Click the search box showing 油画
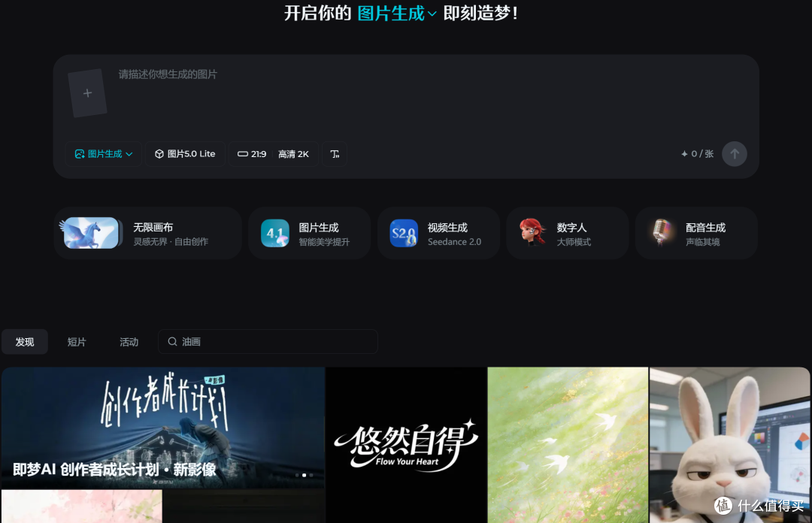This screenshot has height=523, width=812. [268, 342]
